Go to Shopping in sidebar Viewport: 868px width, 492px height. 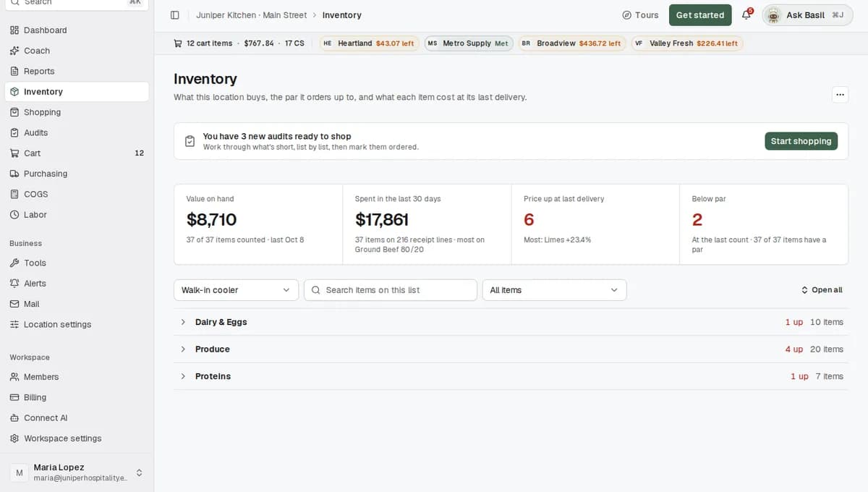point(77,112)
